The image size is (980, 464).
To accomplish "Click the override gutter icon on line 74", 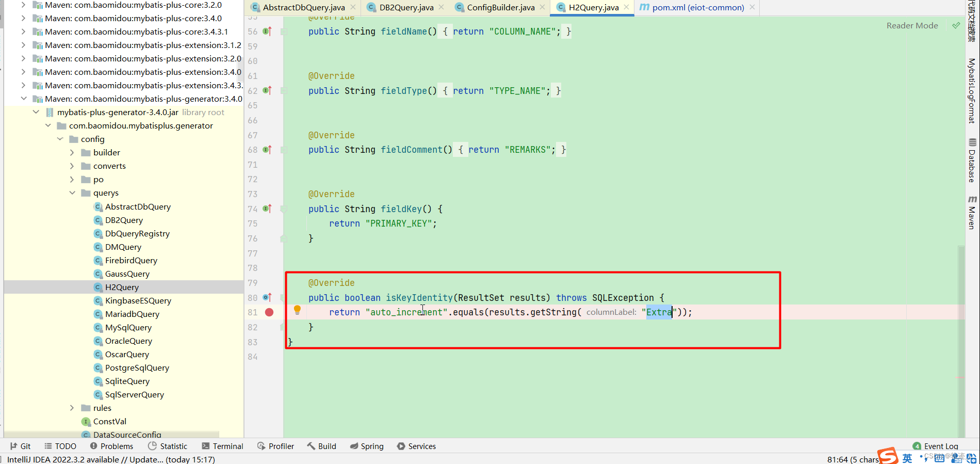I will click(x=267, y=209).
